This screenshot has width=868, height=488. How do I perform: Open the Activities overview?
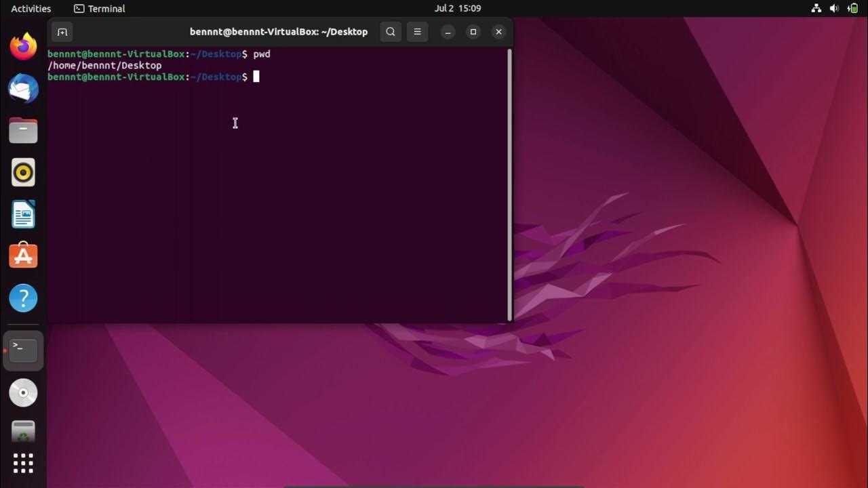coord(31,9)
